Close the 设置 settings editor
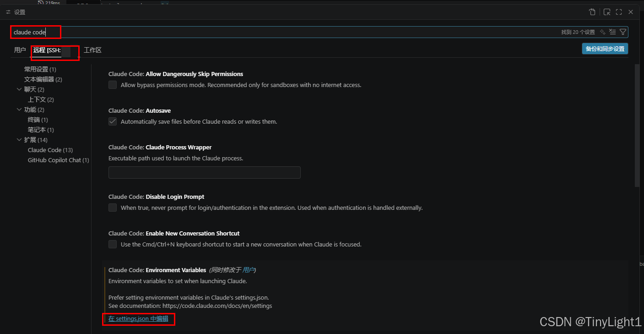Image resolution: width=644 pixels, height=334 pixels. pos(631,12)
